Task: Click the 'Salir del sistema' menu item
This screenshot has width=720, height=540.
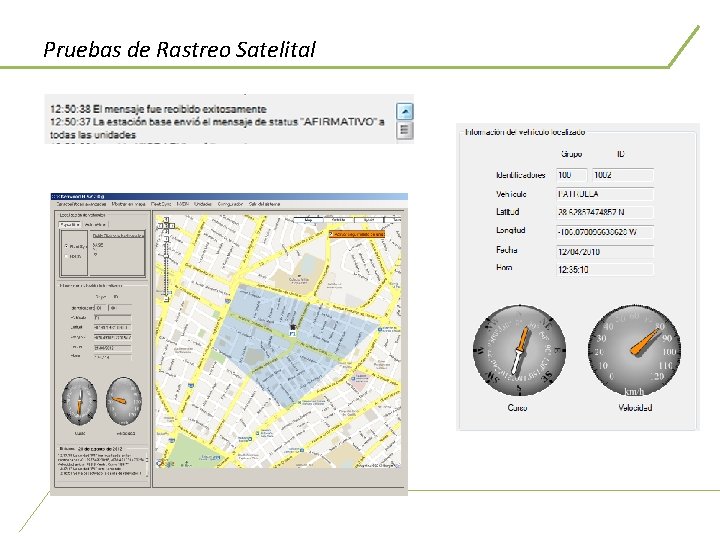Action: (x=264, y=204)
